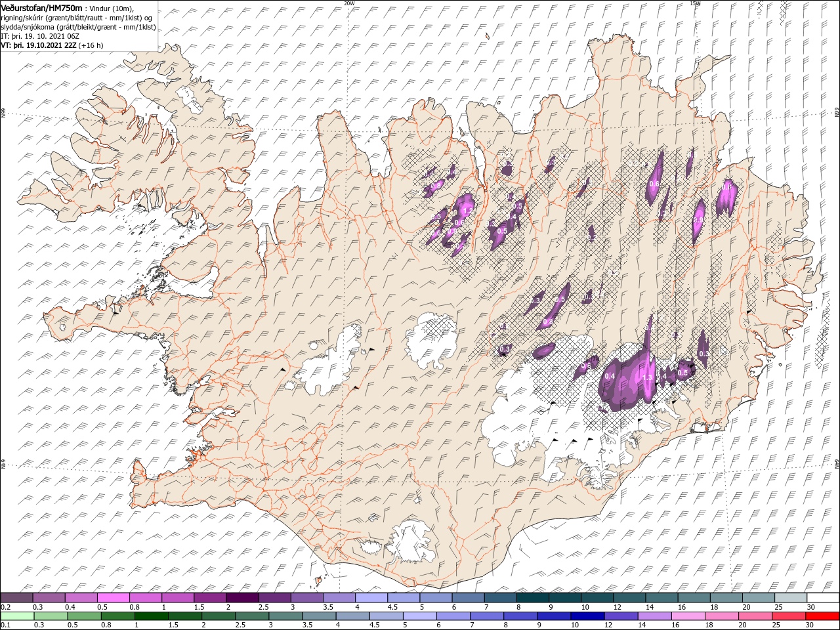Click the 15W longitude label at top

coord(694,3)
